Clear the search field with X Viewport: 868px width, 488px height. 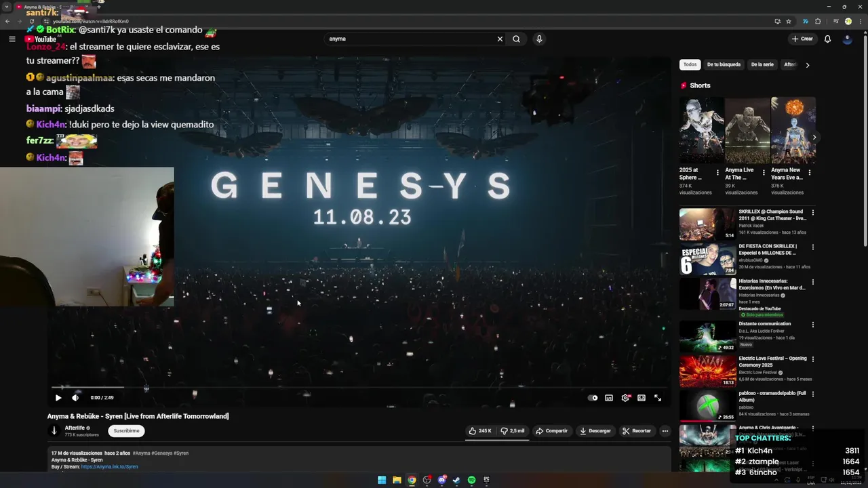[x=500, y=39]
